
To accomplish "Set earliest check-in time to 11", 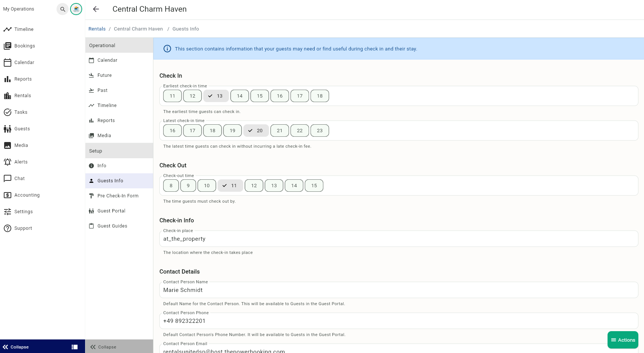I will click(x=173, y=96).
